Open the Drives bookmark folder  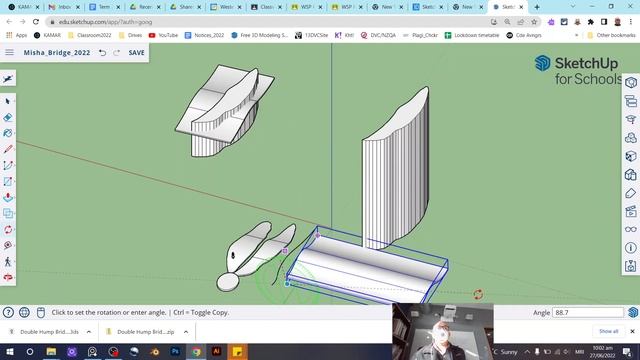pyautogui.click(x=130, y=36)
